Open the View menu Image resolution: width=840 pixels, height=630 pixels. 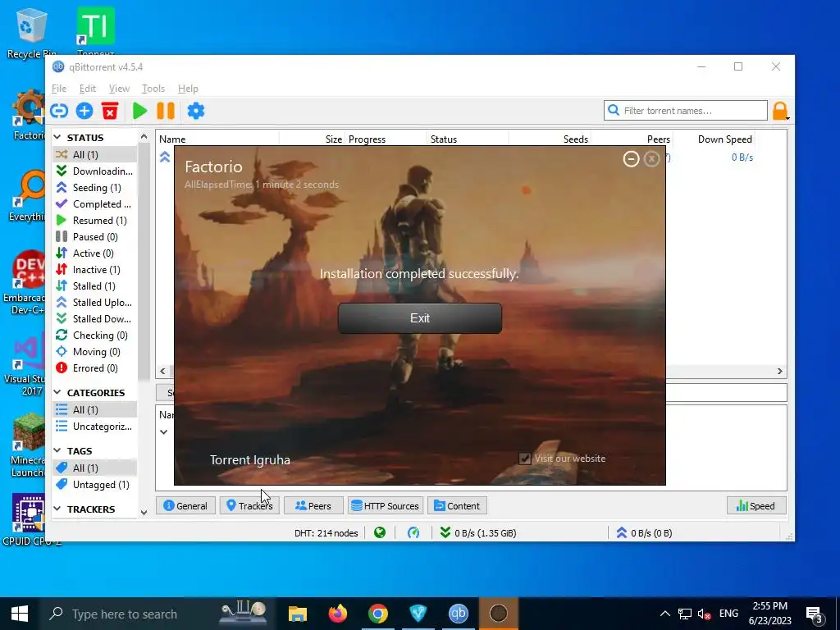pos(119,89)
